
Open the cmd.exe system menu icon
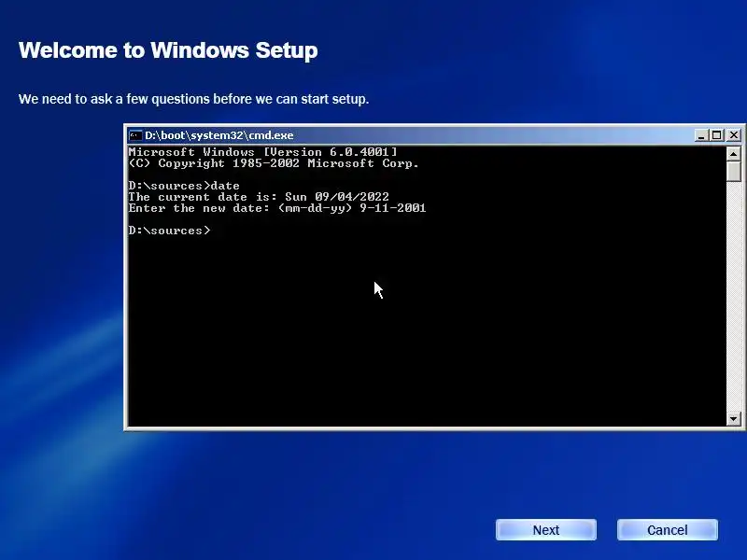pyautogui.click(x=135, y=135)
